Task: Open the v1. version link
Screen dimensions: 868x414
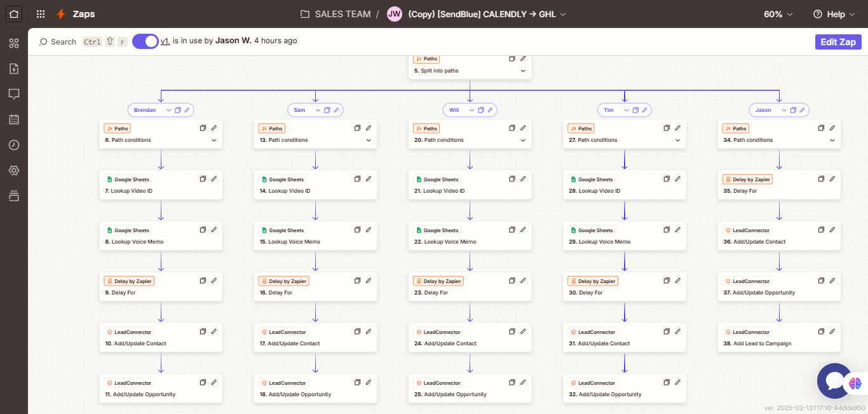Action: 165,41
